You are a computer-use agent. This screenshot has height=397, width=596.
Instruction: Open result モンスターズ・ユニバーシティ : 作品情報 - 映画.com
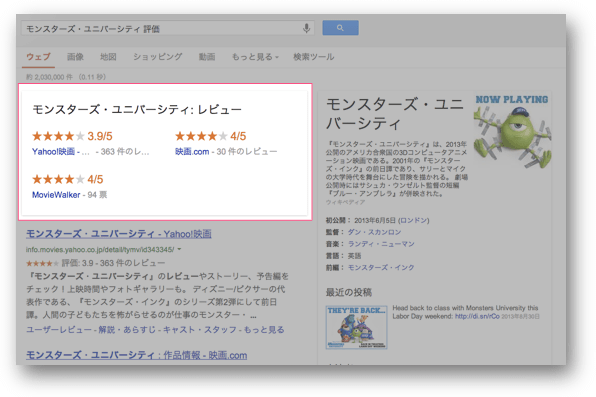click(x=136, y=356)
